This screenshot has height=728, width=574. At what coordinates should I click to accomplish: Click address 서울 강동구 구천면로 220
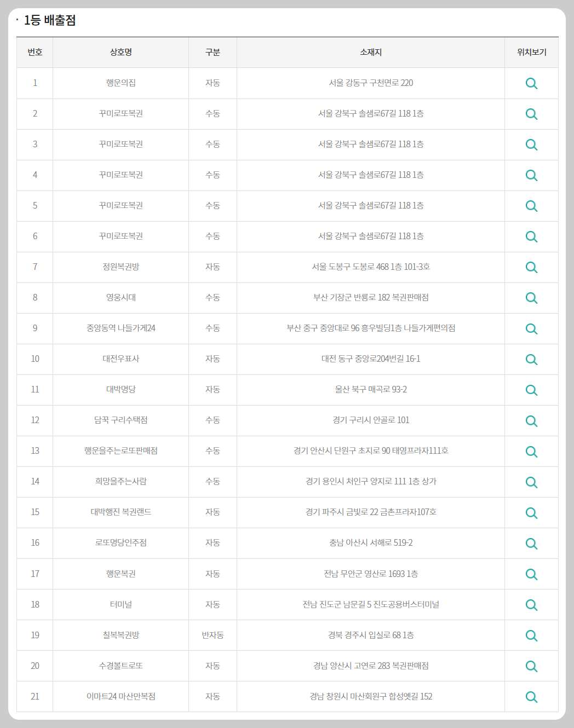[370, 83]
